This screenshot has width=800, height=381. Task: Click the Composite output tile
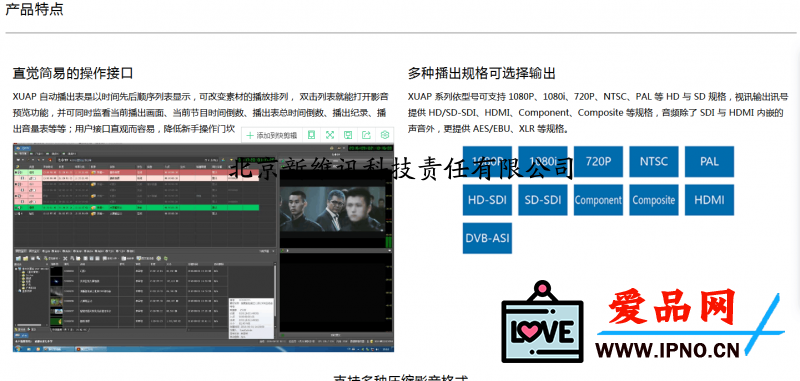(x=654, y=200)
